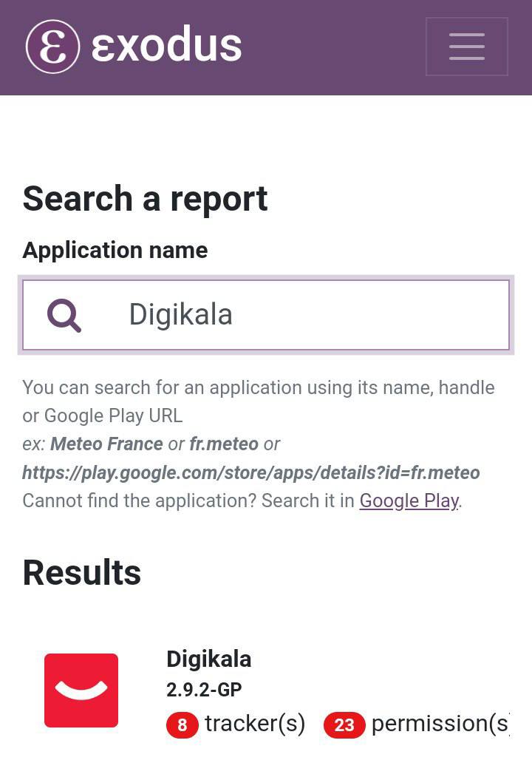Click the 'tracker(s)' label text
The height and width of the screenshot is (760, 532).
[255, 724]
